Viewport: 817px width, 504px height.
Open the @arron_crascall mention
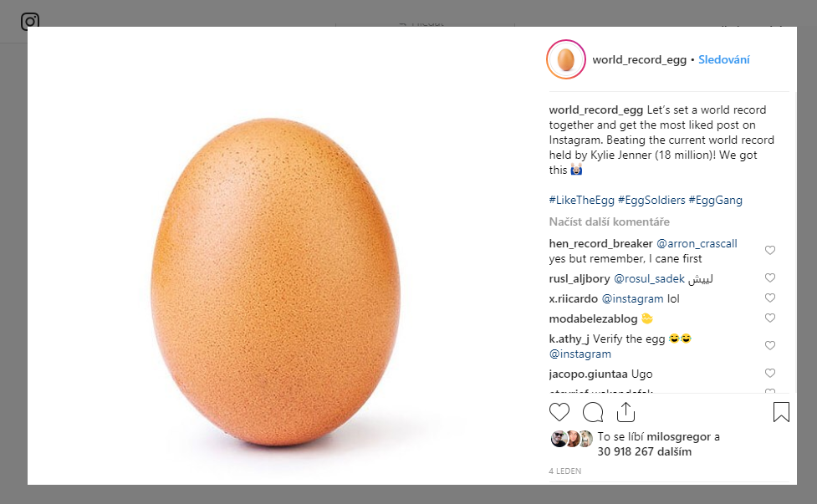pos(697,244)
